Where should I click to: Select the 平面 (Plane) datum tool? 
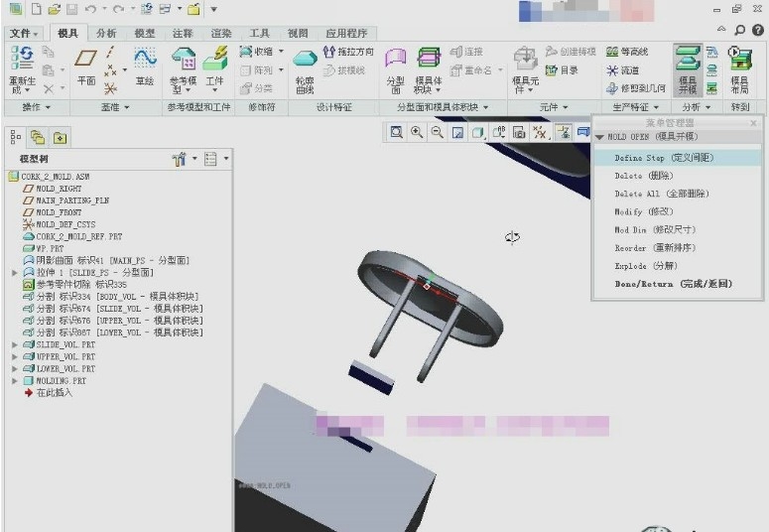(x=85, y=67)
